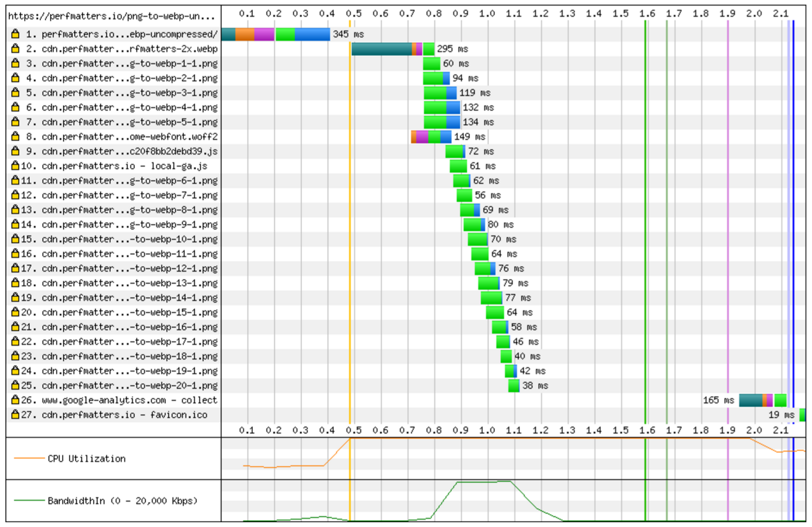Click lock icon of google-analytics collect row

15,400
